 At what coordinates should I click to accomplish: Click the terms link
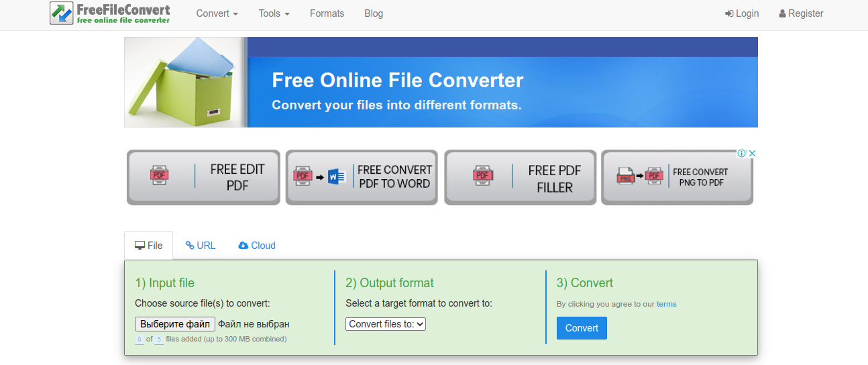click(667, 304)
